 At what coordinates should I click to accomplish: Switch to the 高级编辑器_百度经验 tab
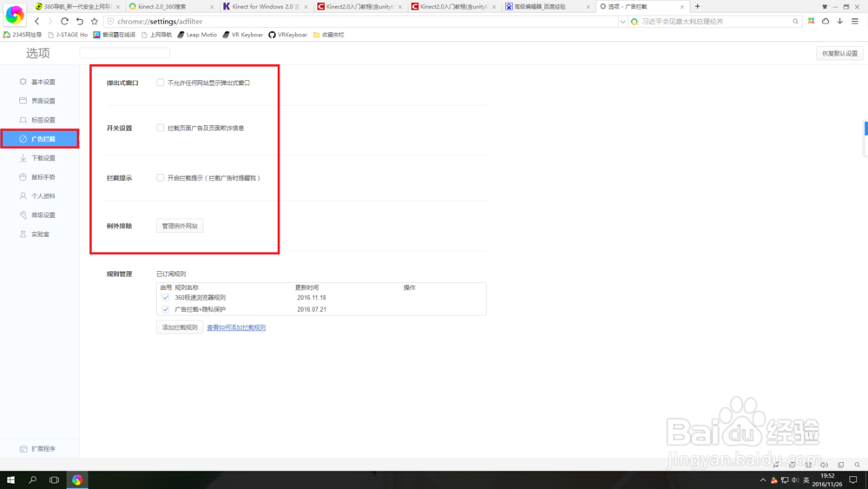click(547, 7)
